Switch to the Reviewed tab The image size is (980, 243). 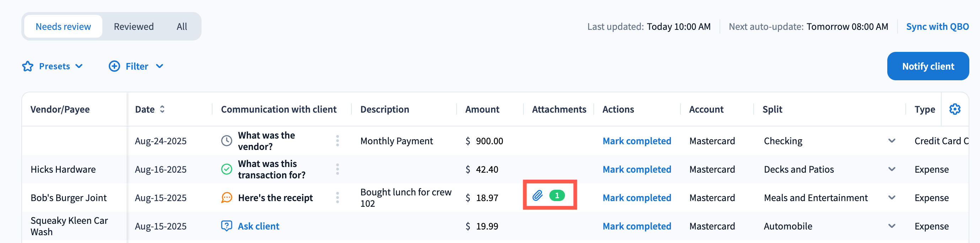[134, 27]
